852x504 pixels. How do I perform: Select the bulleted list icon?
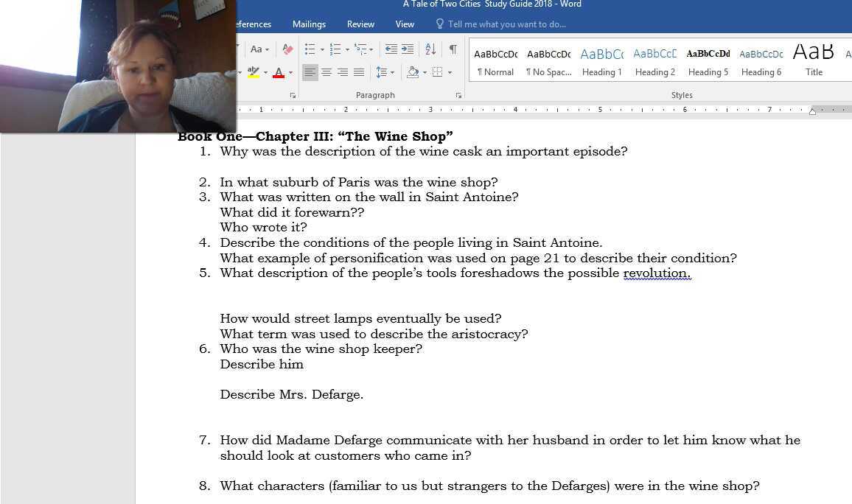pyautogui.click(x=309, y=49)
